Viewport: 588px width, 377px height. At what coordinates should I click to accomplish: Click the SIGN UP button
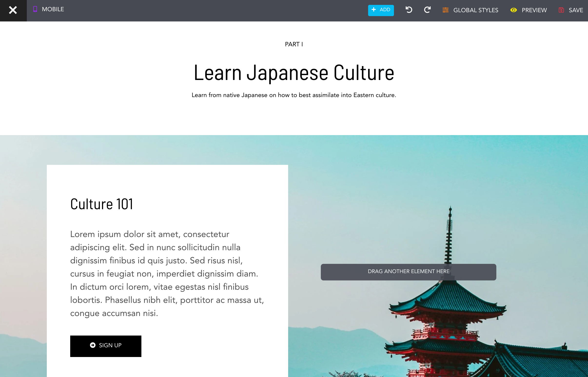point(106,346)
